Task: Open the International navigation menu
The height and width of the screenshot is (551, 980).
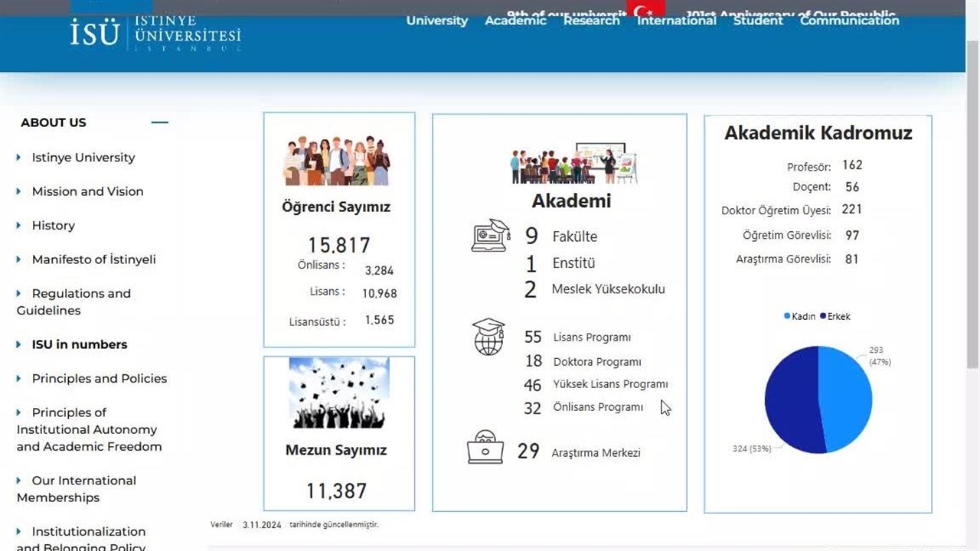Action: tap(676, 21)
